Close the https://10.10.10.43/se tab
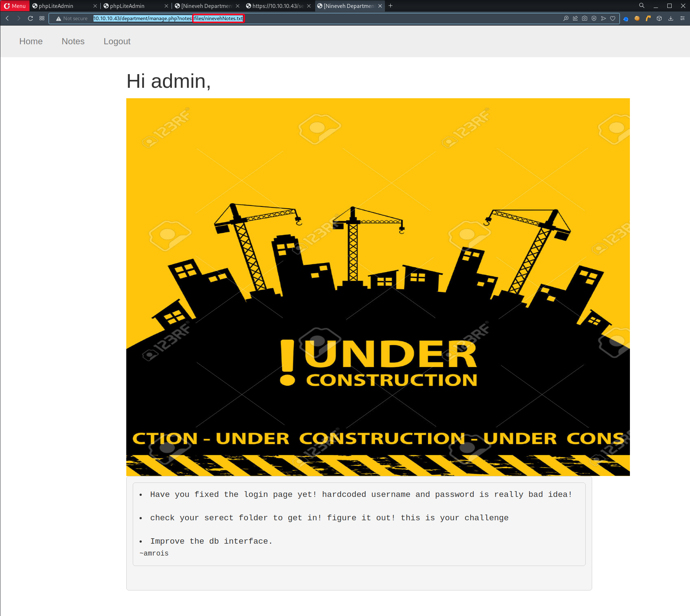 [309, 6]
